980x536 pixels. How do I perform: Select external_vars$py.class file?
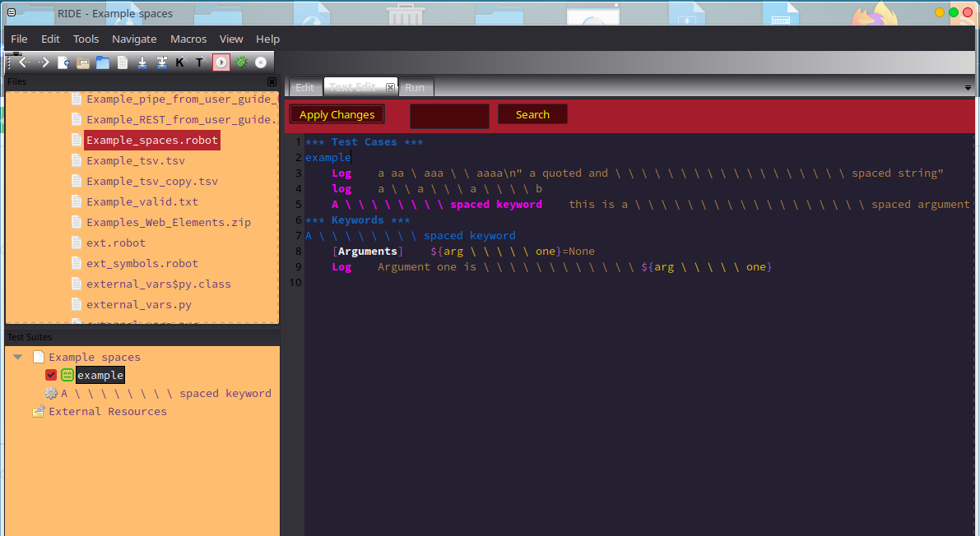pyautogui.click(x=158, y=284)
